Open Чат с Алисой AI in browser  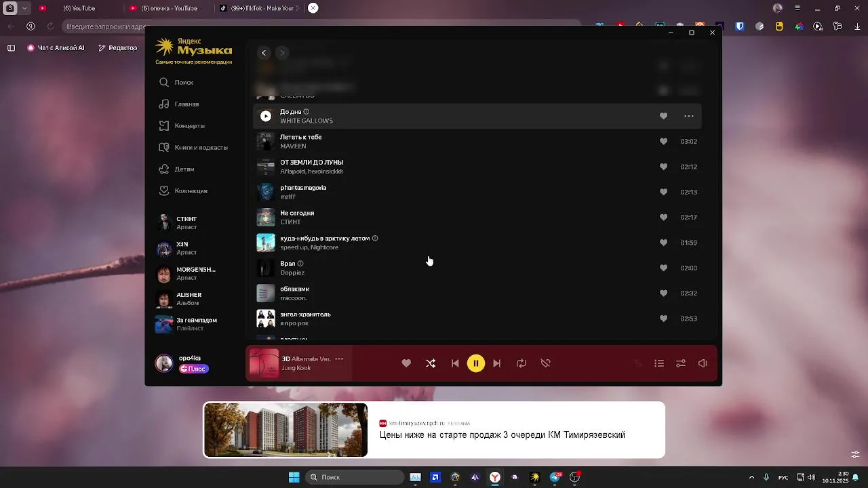point(56,47)
